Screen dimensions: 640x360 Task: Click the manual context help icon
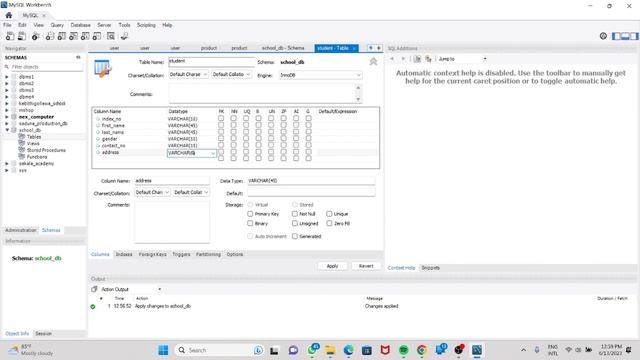pyautogui.click(x=417, y=59)
